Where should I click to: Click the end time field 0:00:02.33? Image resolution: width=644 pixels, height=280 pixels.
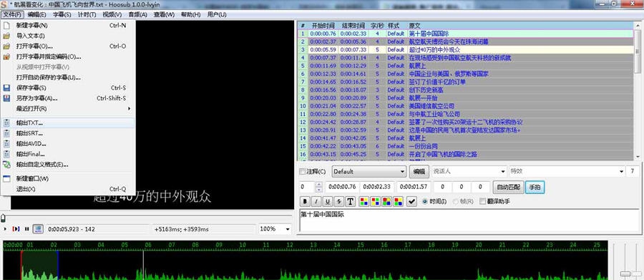377,187
